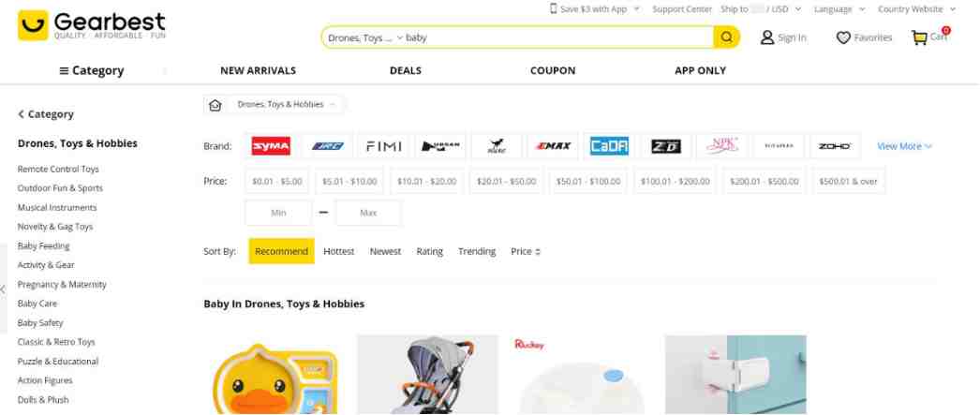The height and width of the screenshot is (415, 980).
Task: Click the home icon in breadcrumb
Action: [215, 105]
